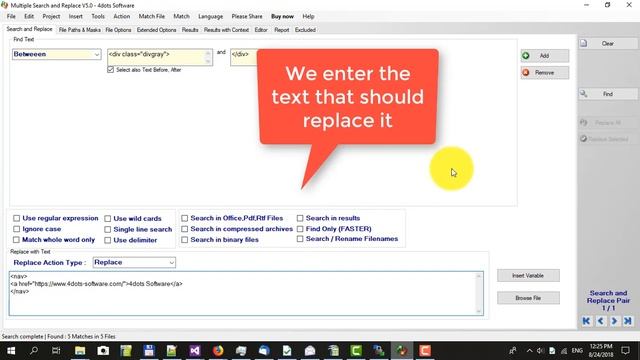The width and height of the screenshot is (640, 360).
Task: Open the Match File menu
Action: [x=152, y=16]
